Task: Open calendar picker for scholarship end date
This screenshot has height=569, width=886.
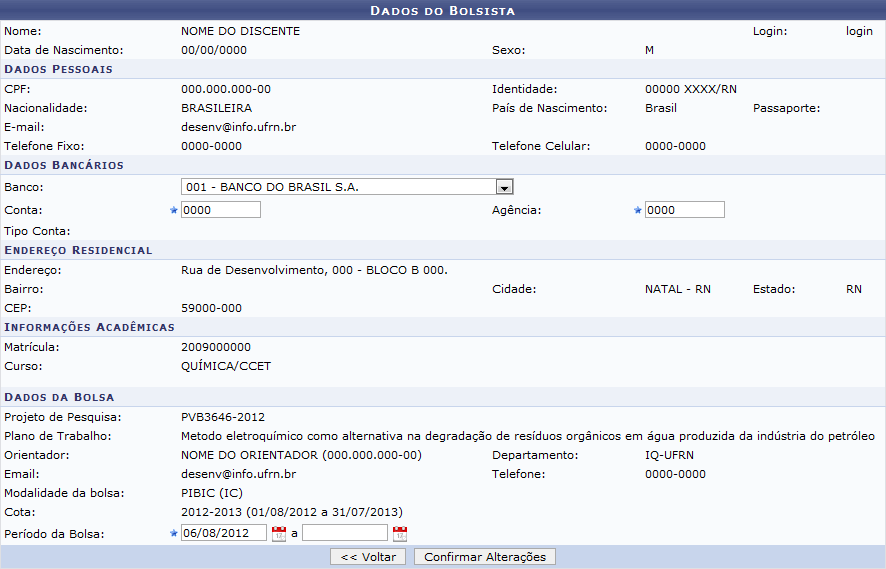Action: click(x=400, y=534)
